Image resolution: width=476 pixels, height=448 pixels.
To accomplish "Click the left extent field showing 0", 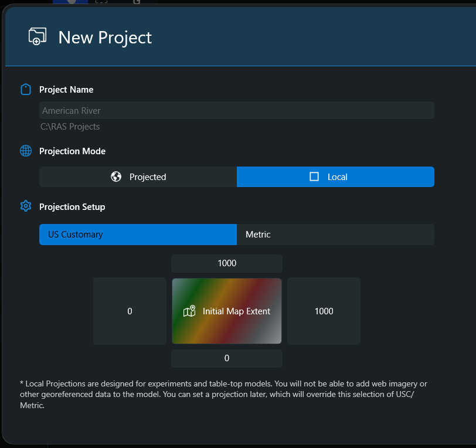I will point(130,311).
